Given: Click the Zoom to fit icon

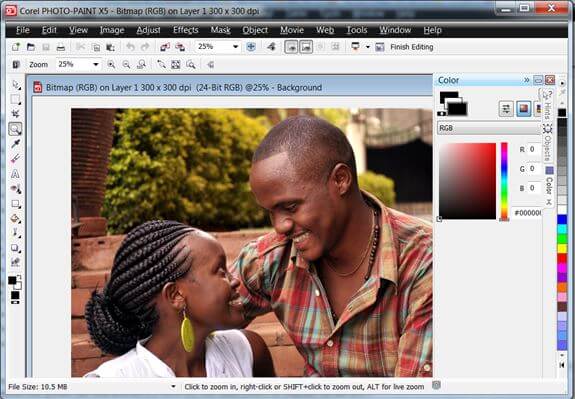Looking at the screenshot, I should click(176, 65).
